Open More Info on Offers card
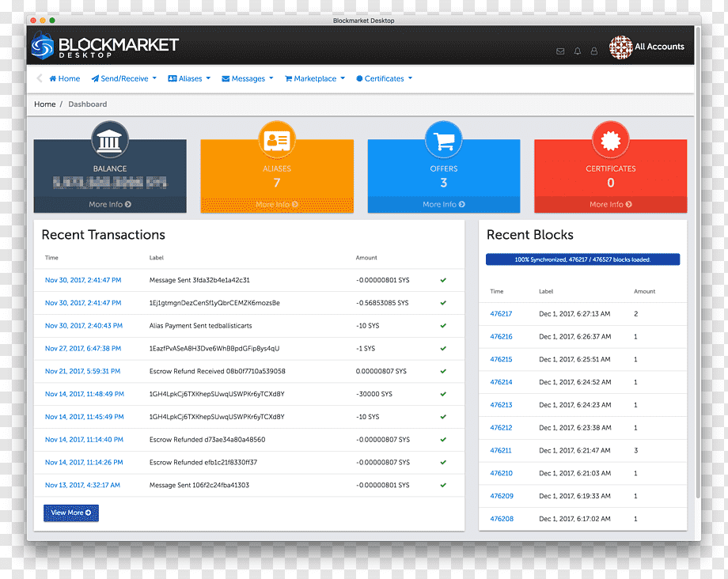 tap(444, 204)
